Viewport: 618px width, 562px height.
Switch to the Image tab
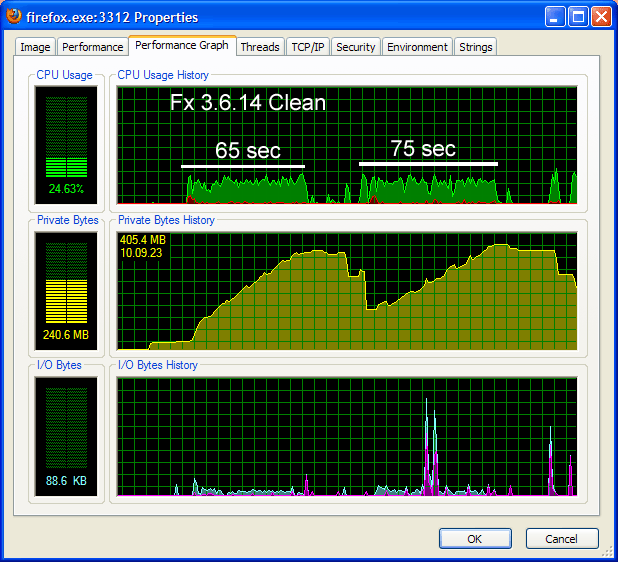click(35, 47)
